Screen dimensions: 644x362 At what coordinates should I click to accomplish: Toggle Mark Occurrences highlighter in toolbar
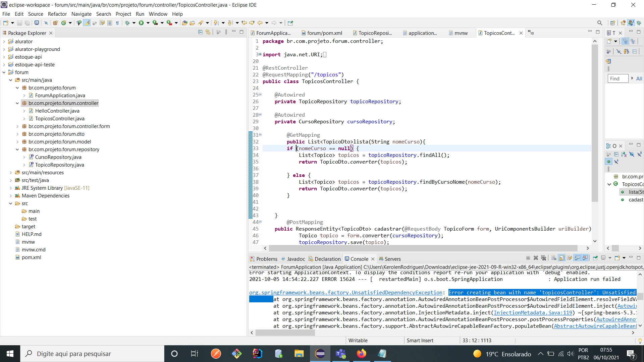(87, 23)
